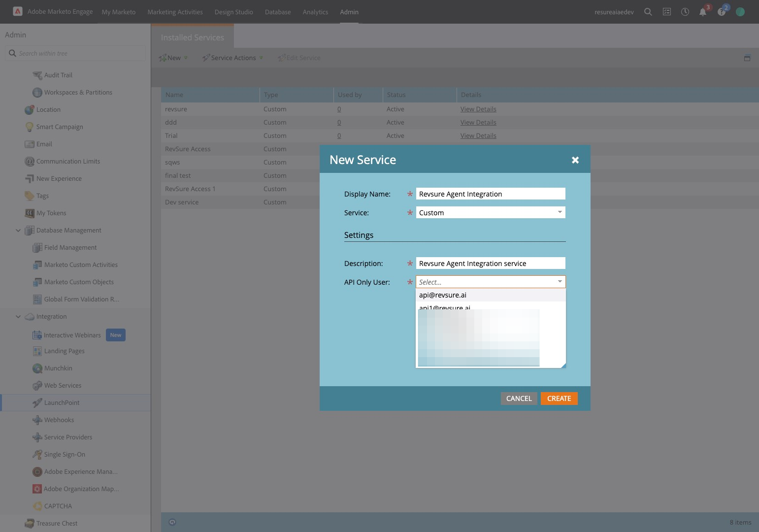Open the Marketing Activities menu
The width and height of the screenshot is (759, 532).
(175, 12)
